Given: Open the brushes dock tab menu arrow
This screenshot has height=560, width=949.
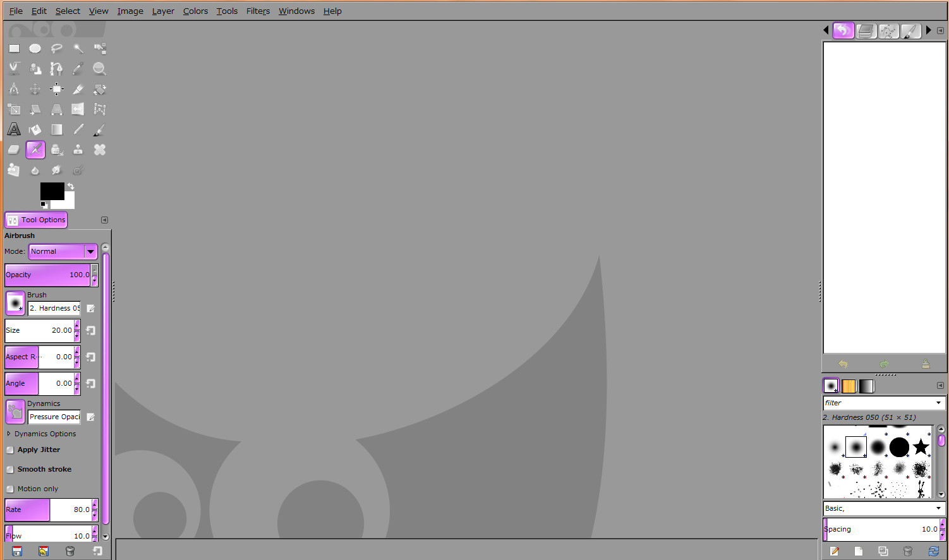Looking at the screenshot, I should [940, 385].
